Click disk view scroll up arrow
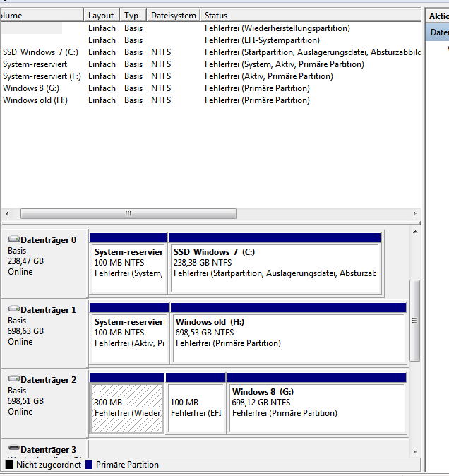 [415, 232]
